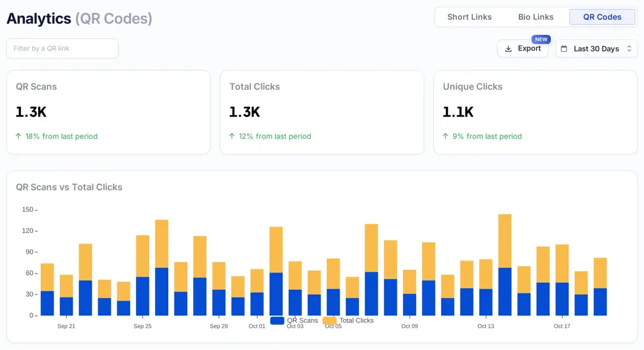
Task: Click the up-down chevron on date selector
Action: pyautogui.click(x=629, y=48)
